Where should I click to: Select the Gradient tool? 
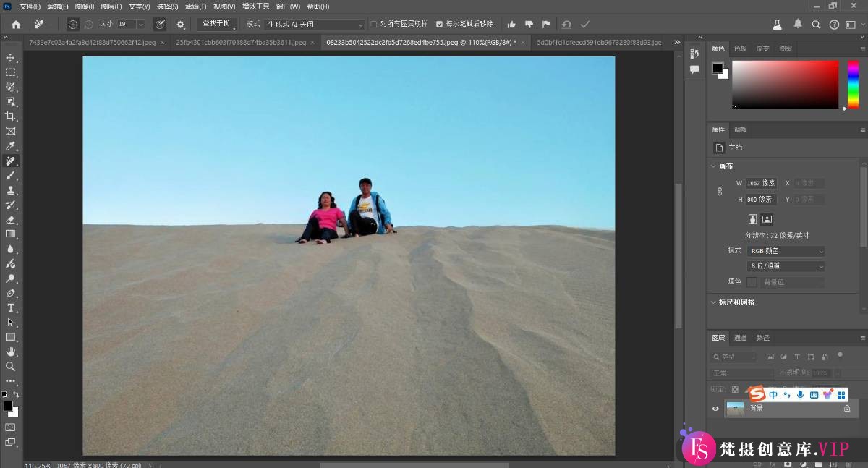(x=10, y=234)
